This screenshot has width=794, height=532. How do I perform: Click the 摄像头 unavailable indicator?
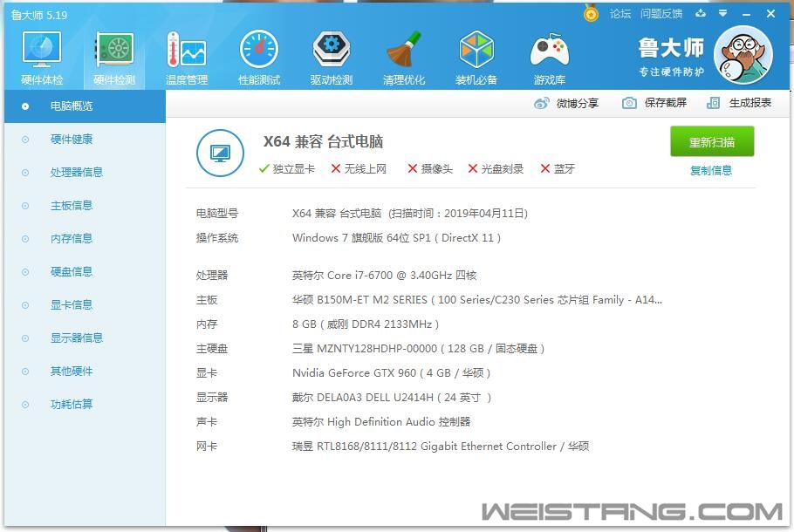click(x=430, y=168)
